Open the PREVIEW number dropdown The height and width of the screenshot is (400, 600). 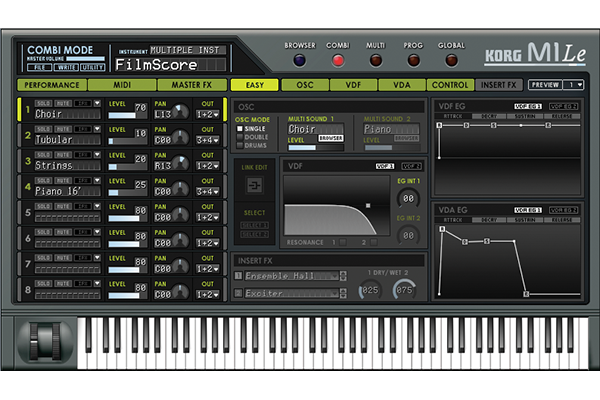(573, 85)
